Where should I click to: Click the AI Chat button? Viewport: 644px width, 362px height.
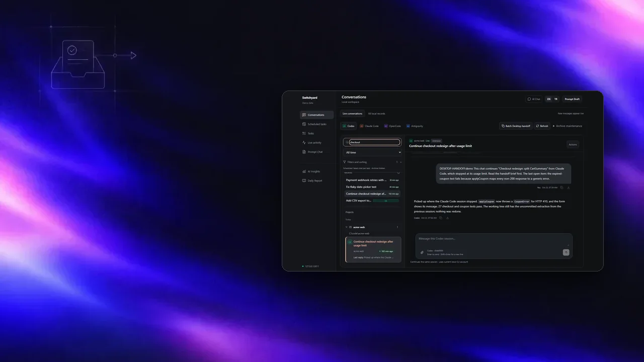pyautogui.click(x=534, y=99)
